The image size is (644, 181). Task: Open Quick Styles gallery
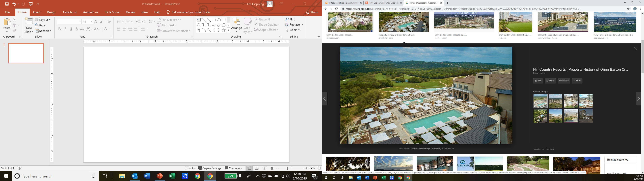tap(248, 25)
